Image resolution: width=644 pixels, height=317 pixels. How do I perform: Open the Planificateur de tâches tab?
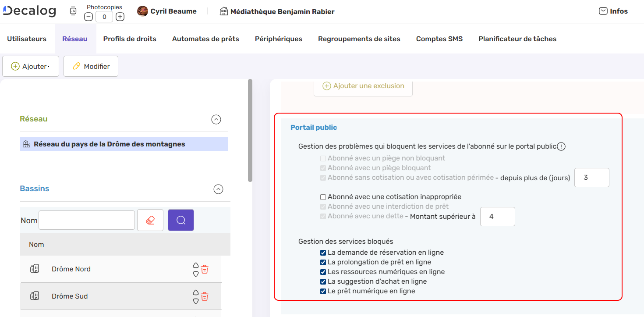517,39
